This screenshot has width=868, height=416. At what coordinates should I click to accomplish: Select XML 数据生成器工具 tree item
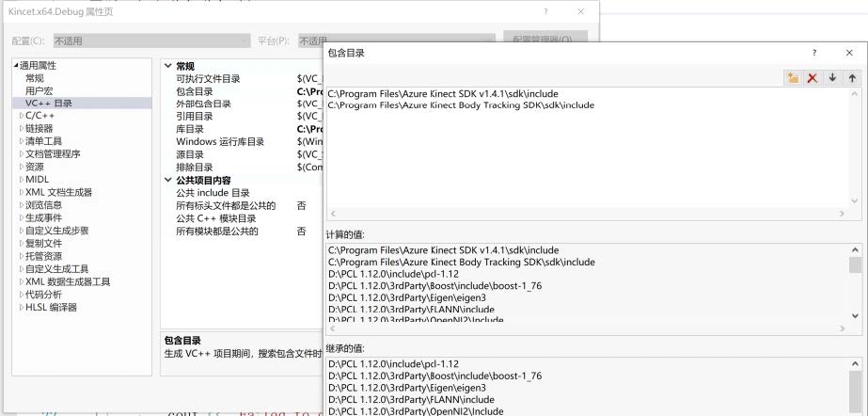68,281
